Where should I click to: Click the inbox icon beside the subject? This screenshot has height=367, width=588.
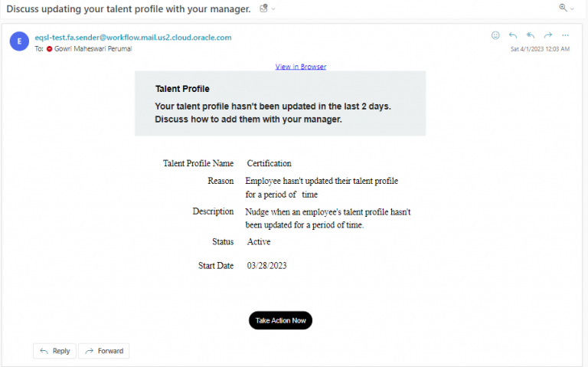(263, 8)
